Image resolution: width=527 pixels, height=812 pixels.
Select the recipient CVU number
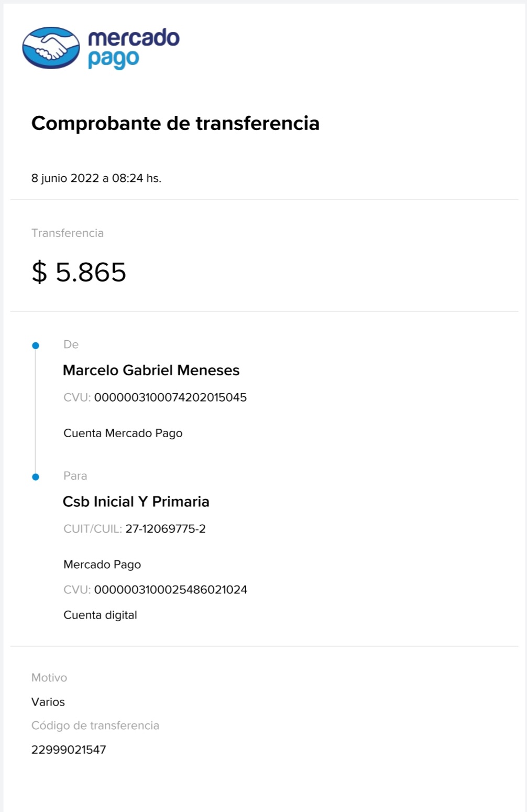pos(171,590)
